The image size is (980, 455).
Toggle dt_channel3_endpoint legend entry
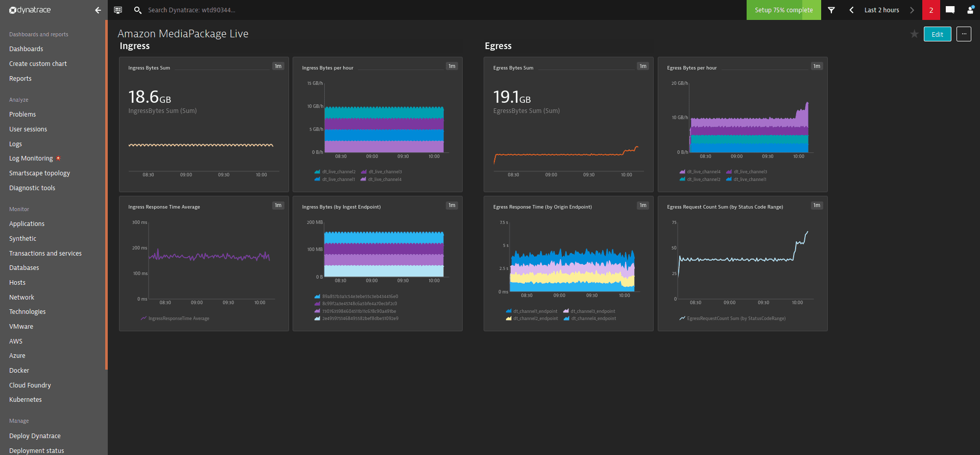coord(589,311)
